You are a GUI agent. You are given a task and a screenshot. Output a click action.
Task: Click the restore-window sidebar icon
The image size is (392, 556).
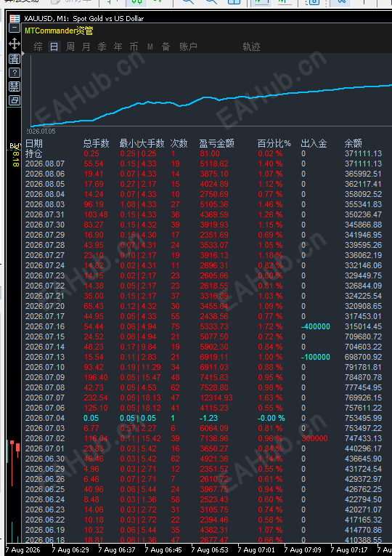click(x=15, y=100)
